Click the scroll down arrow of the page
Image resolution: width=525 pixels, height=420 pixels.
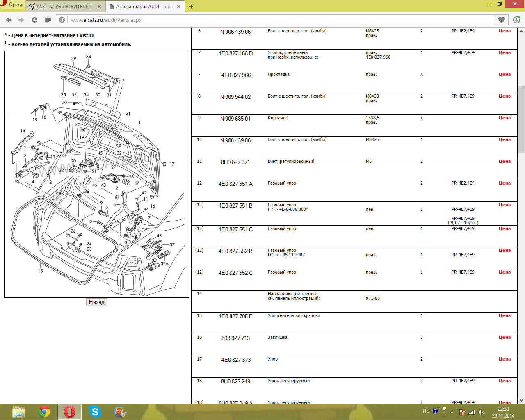(521, 400)
